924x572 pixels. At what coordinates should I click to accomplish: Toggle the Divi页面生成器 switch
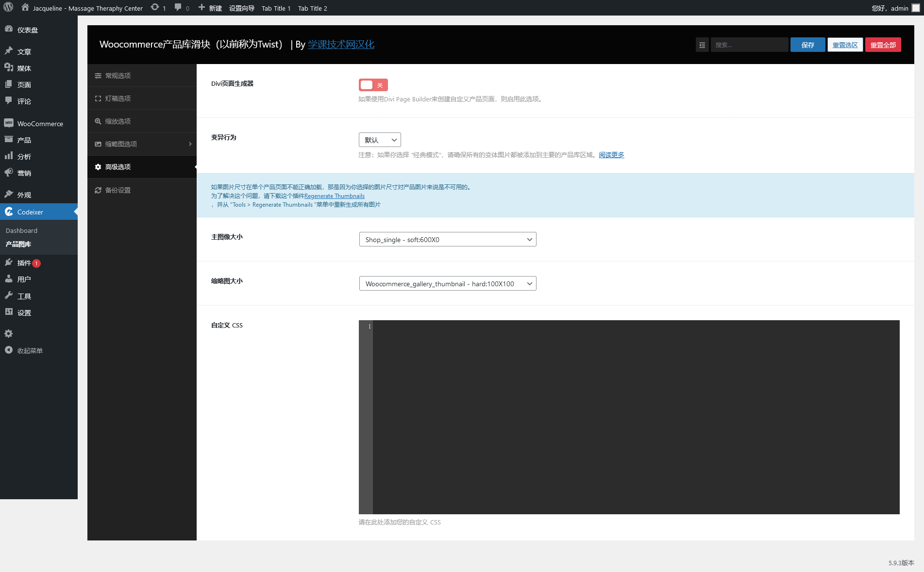point(373,85)
